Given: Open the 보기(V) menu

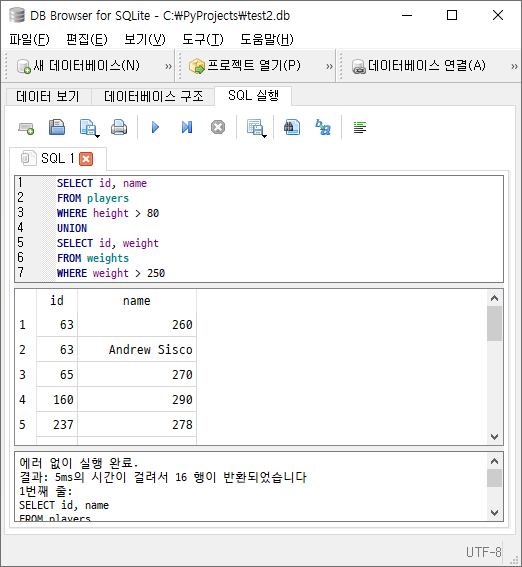Looking at the screenshot, I should (145, 39).
